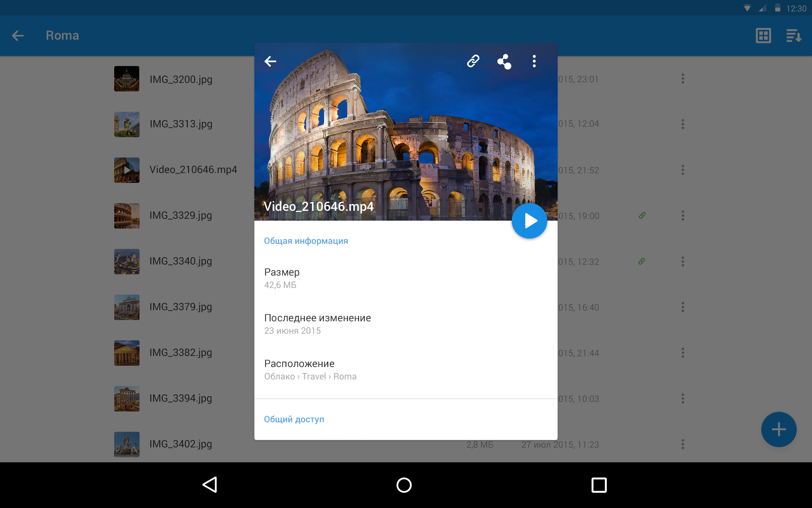Image resolution: width=812 pixels, height=508 pixels.
Task: Tap the Colosseum preview image
Action: [406, 132]
